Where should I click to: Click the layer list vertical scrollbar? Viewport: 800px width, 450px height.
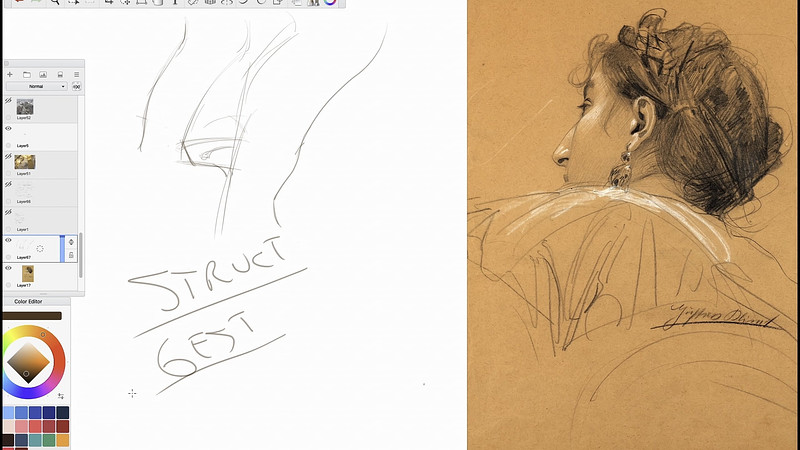(x=81, y=255)
